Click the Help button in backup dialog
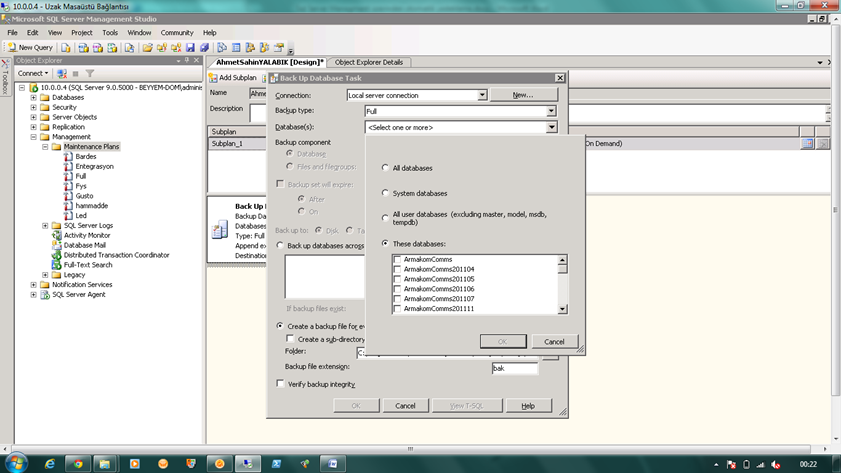Image resolution: width=841 pixels, height=473 pixels. point(528,406)
